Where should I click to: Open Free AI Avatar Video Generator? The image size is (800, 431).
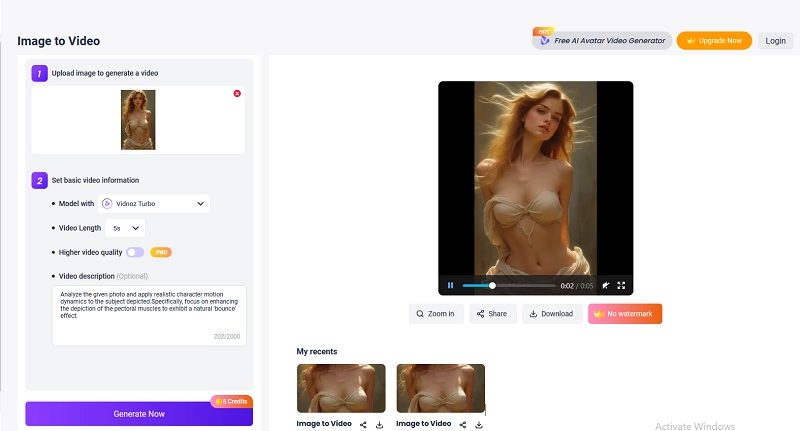click(602, 40)
